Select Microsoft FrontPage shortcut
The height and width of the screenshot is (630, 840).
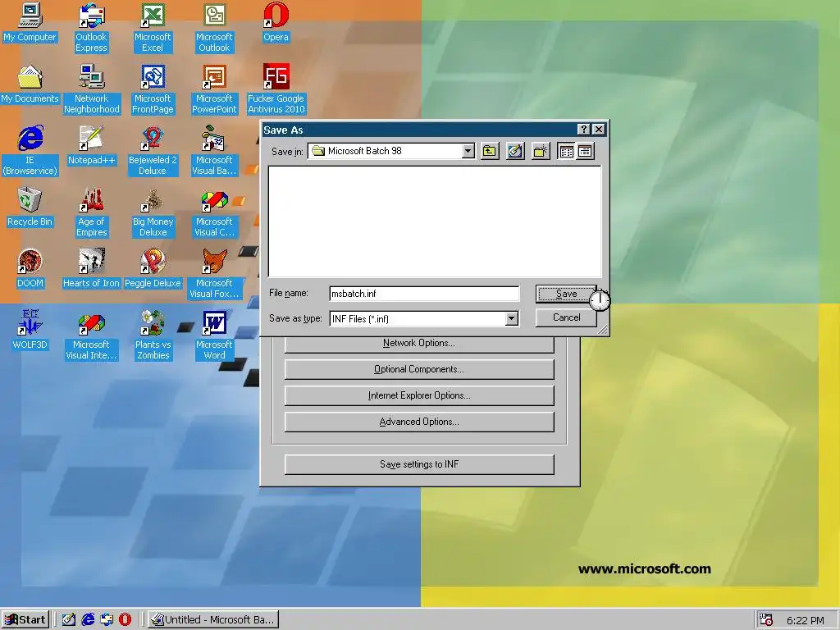point(153,89)
